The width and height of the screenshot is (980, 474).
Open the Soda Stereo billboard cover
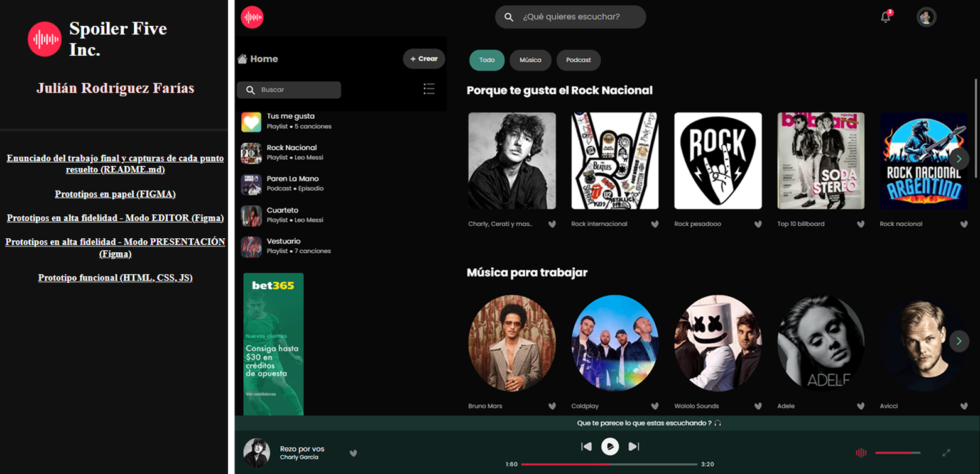tap(821, 161)
